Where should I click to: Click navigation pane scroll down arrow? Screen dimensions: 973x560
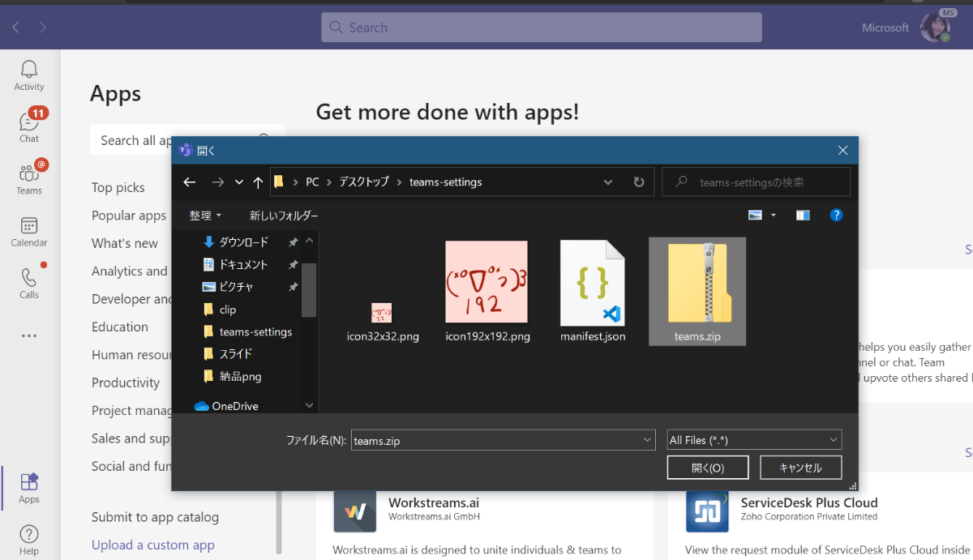point(309,405)
